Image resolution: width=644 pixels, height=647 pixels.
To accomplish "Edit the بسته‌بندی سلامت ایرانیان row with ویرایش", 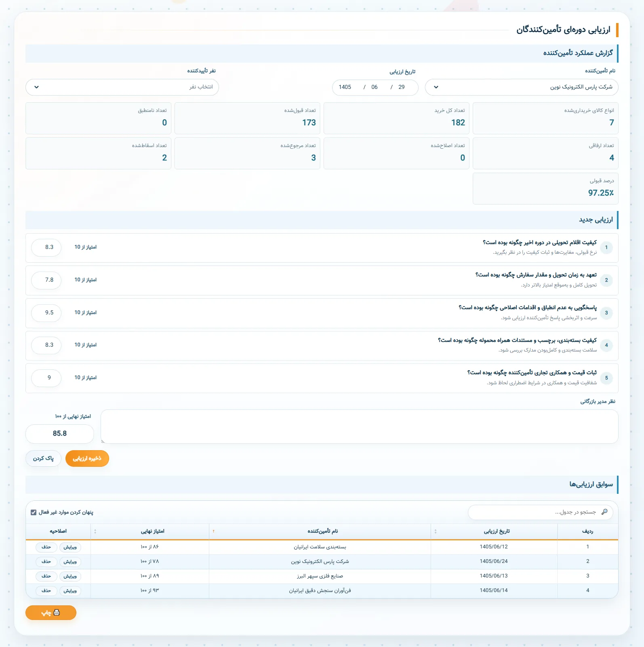I will (x=70, y=547).
